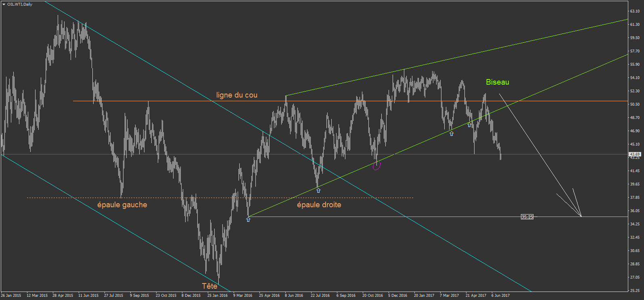Click the 32.45 price on the axis
644x300 pixels.
(x=635, y=237)
